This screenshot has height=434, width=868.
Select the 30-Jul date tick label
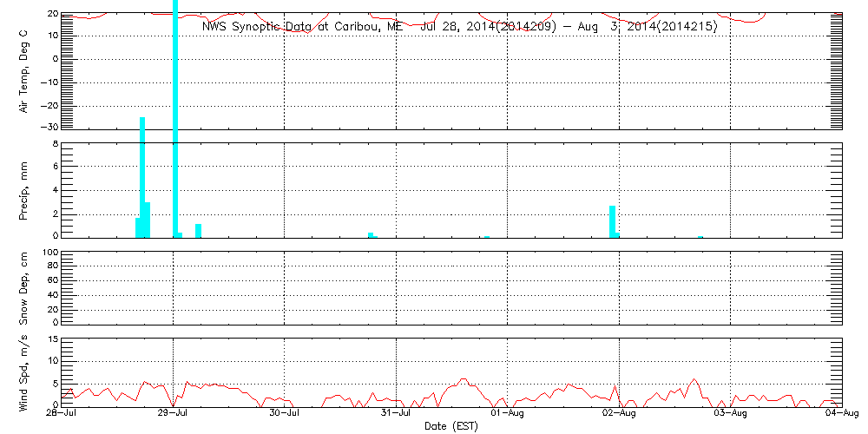(285, 414)
